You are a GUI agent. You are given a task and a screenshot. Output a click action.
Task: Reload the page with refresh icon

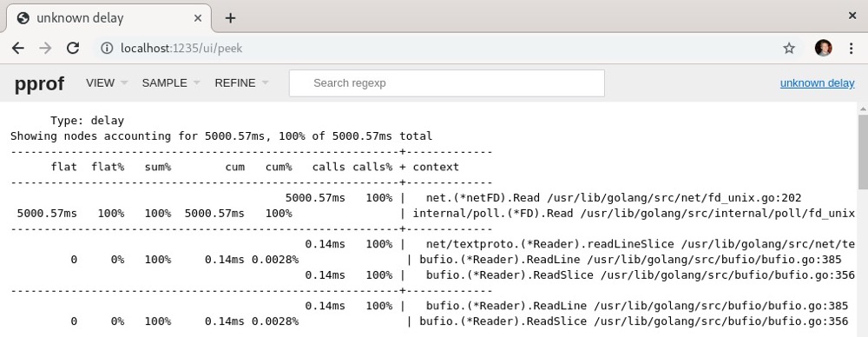(x=73, y=49)
